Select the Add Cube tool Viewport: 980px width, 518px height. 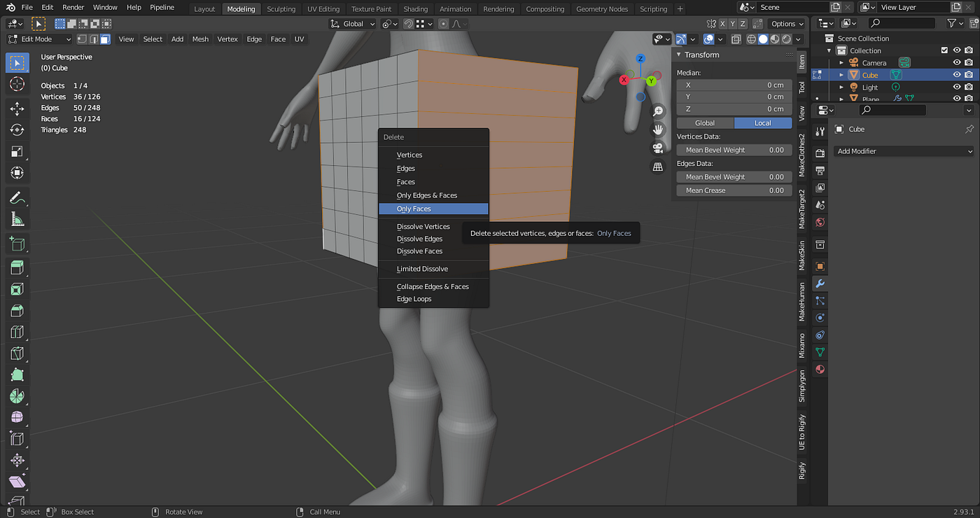tap(17, 244)
